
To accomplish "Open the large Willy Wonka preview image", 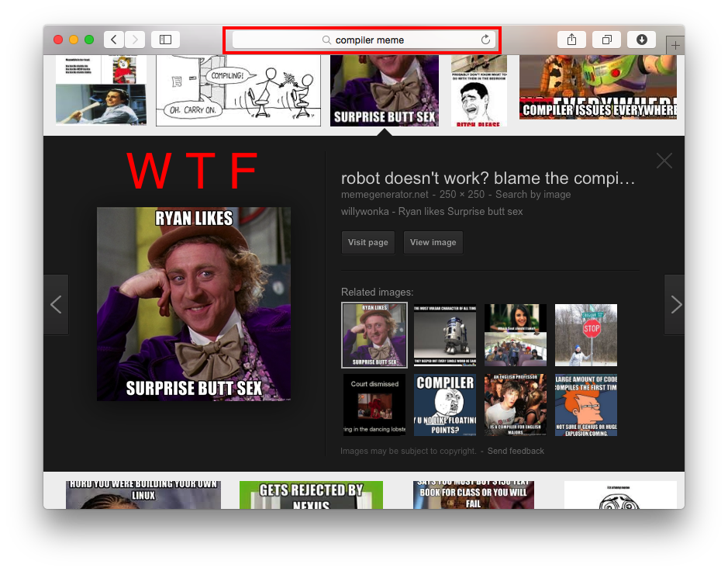I will [x=194, y=304].
